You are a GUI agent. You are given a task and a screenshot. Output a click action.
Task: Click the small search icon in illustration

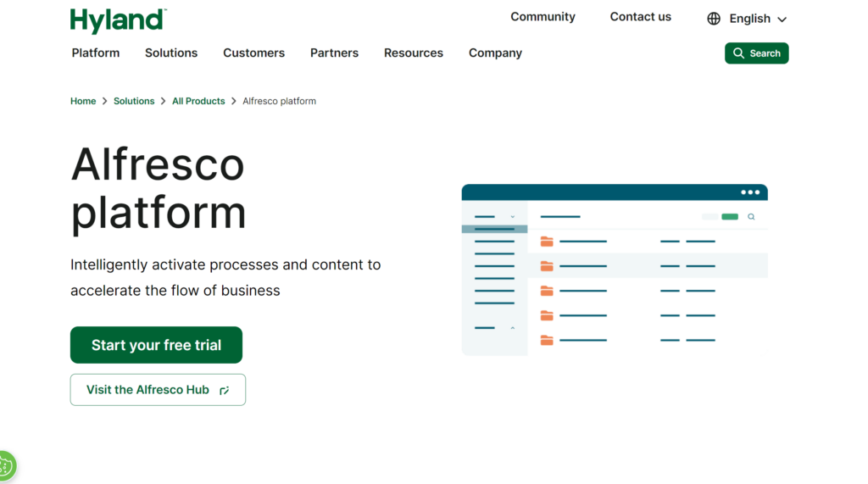tap(751, 217)
